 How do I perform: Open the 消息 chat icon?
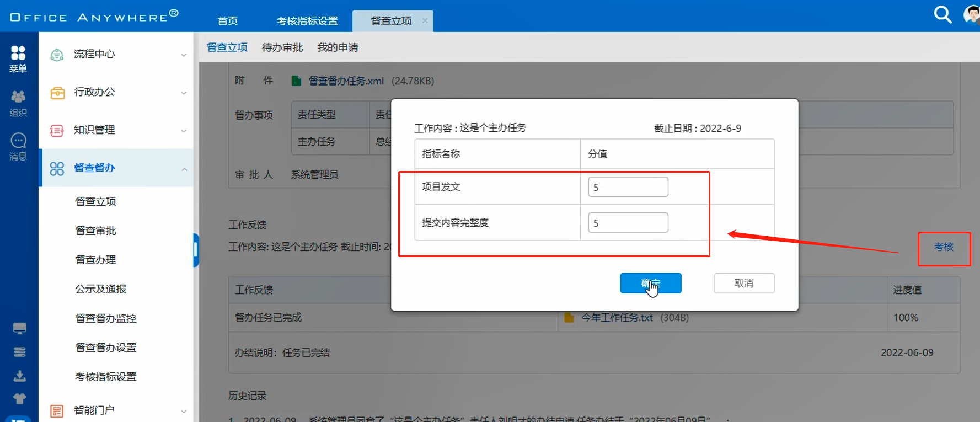18,147
